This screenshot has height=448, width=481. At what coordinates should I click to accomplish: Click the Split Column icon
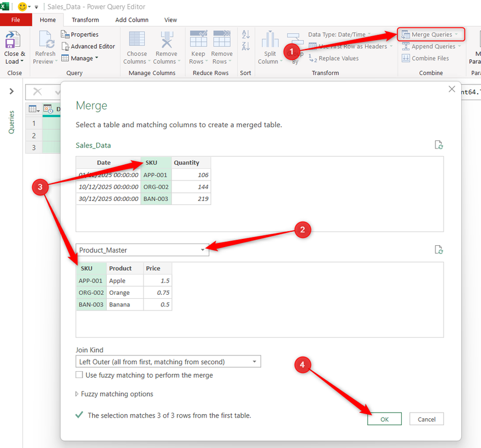(269, 41)
